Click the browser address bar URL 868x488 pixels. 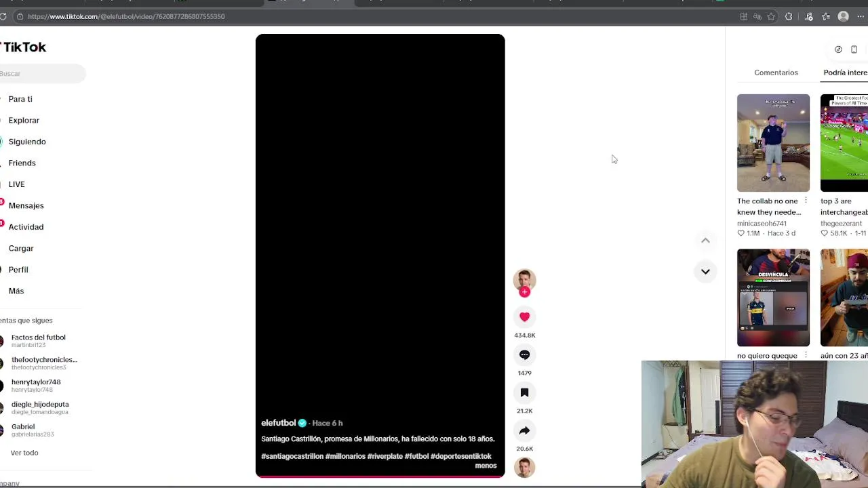tap(126, 16)
